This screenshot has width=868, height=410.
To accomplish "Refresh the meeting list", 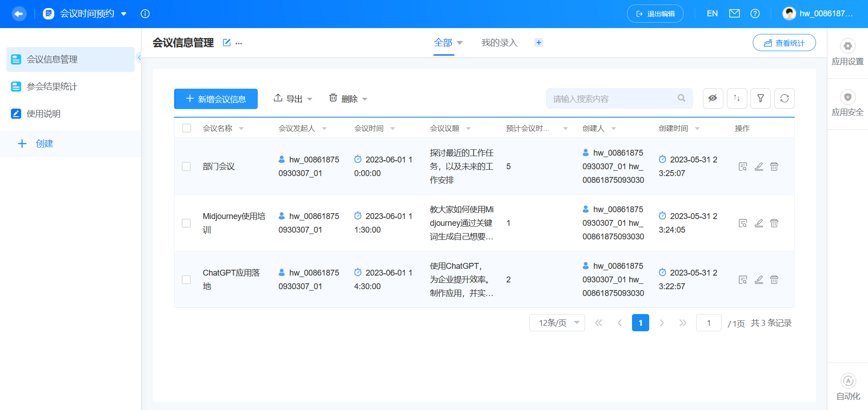I will pos(784,98).
